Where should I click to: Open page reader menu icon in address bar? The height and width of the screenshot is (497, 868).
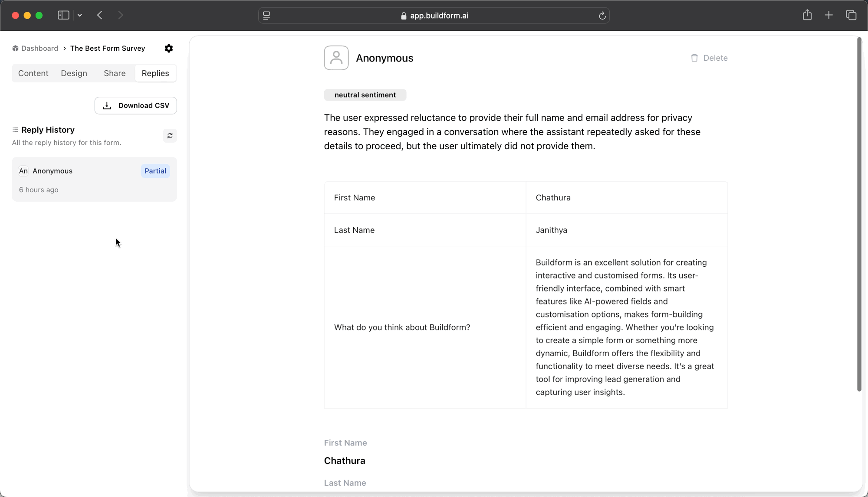[266, 16]
